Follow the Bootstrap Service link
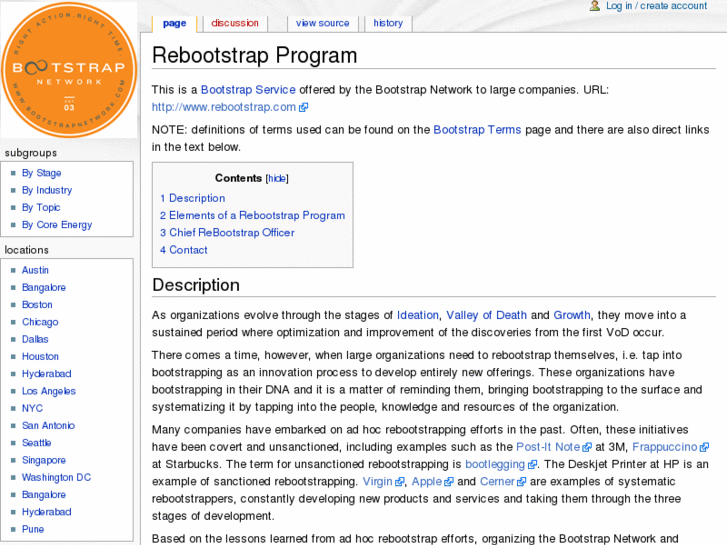727x545 pixels. pyautogui.click(x=248, y=90)
